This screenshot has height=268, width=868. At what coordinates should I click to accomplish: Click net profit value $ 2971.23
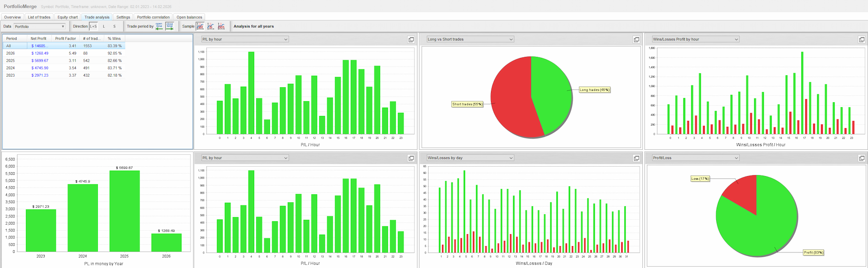click(40, 75)
